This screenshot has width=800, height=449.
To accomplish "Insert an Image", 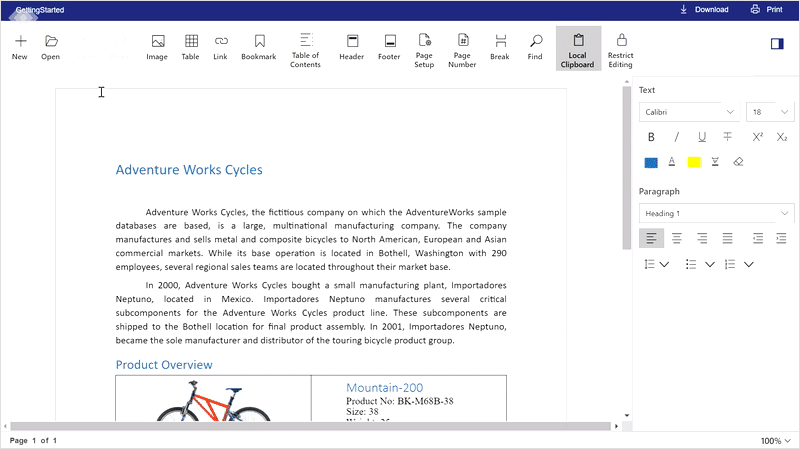I will [157, 47].
